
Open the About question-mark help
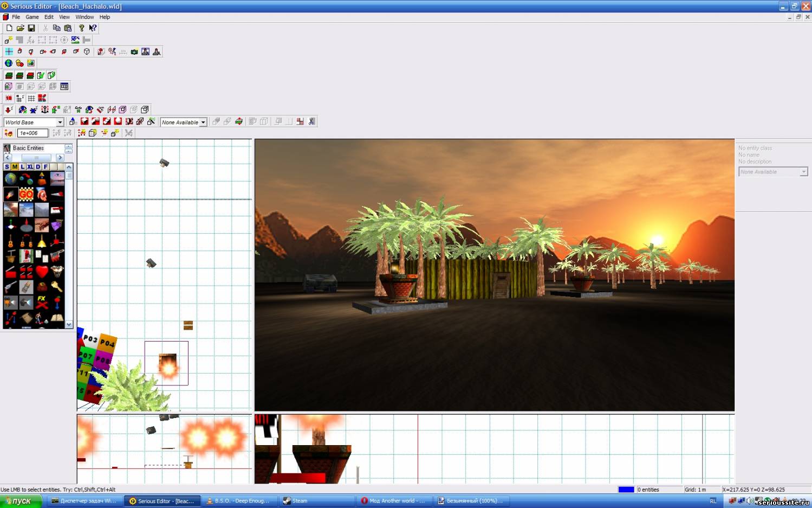[81, 28]
